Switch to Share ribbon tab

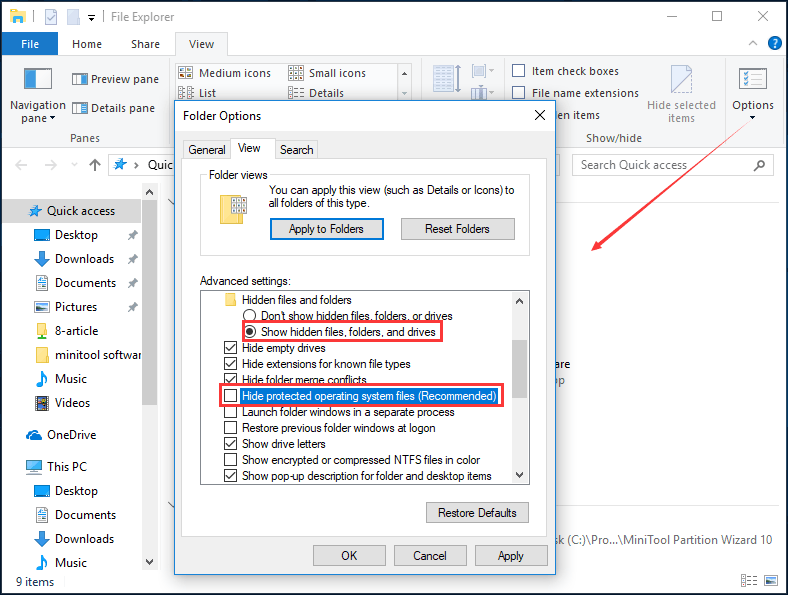(145, 44)
